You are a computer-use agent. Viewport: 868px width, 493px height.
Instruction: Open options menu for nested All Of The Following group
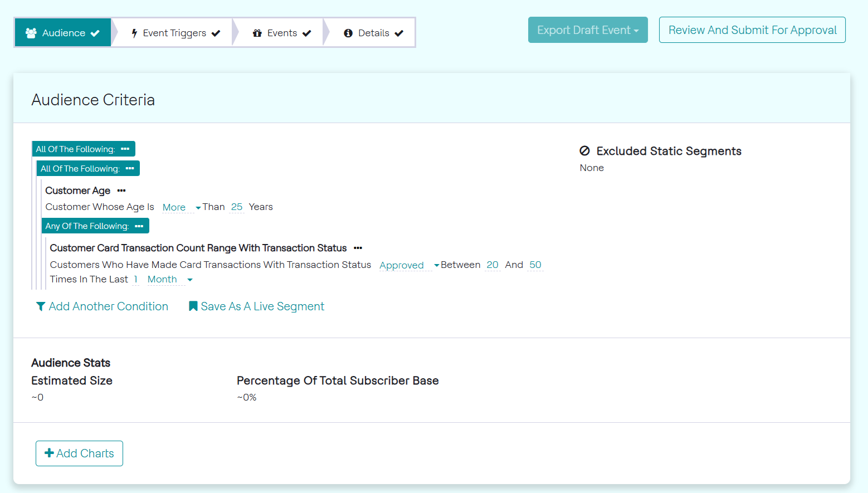pyautogui.click(x=130, y=169)
